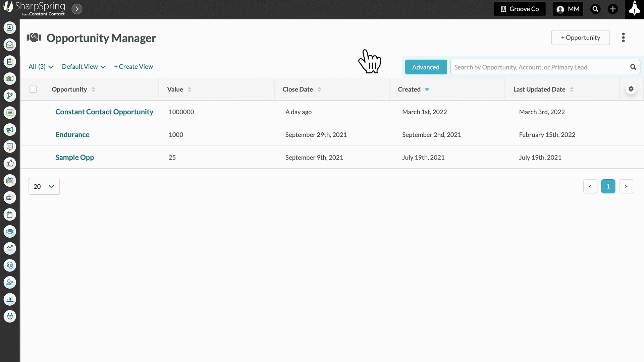Click 'February 15th, 2022' updated date
This screenshot has height=362, width=644.
pyautogui.click(x=547, y=135)
